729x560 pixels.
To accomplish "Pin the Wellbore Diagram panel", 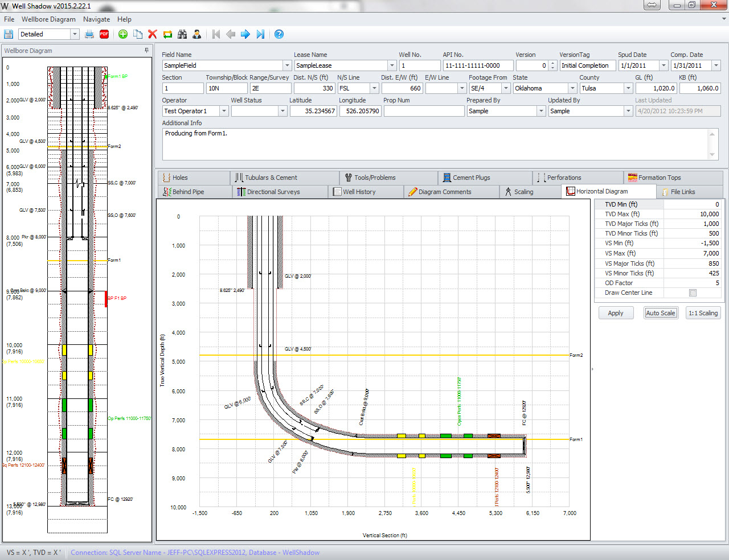I will [x=147, y=51].
